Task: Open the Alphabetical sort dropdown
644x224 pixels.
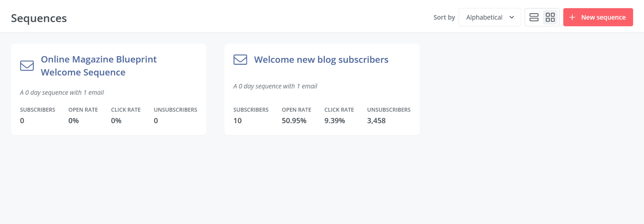Action: pyautogui.click(x=490, y=17)
